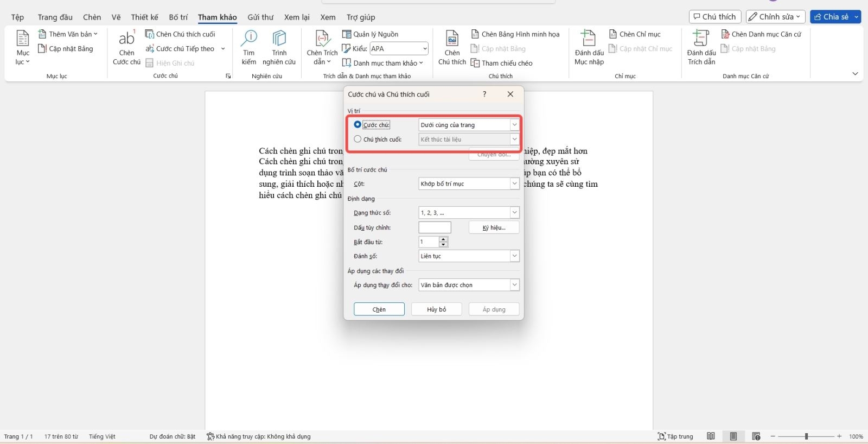This screenshot has width=868, height=444.
Task: Open the Trợ giúp tab
Action: (361, 17)
